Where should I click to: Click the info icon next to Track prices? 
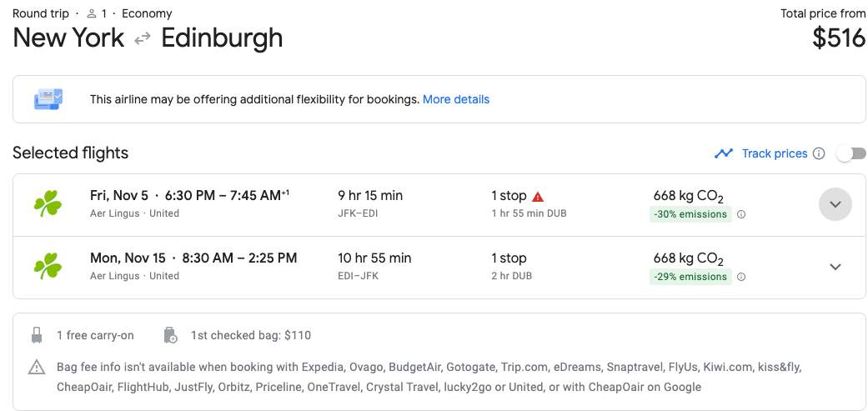coord(819,153)
